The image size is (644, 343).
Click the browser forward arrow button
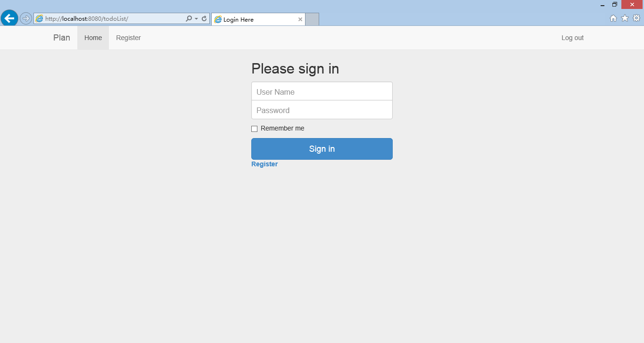[x=26, y=18]
